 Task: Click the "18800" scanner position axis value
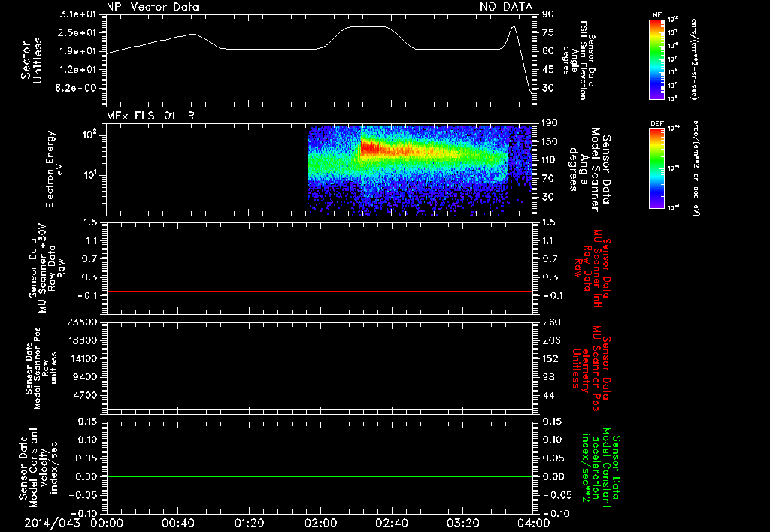click(81, 340)
